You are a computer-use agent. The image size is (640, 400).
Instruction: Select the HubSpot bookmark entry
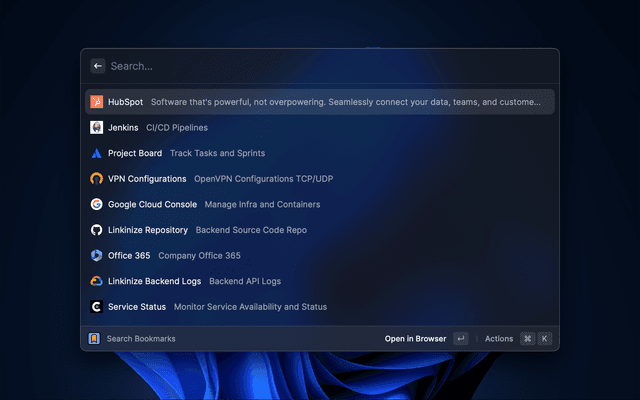(x=320, y=102)
